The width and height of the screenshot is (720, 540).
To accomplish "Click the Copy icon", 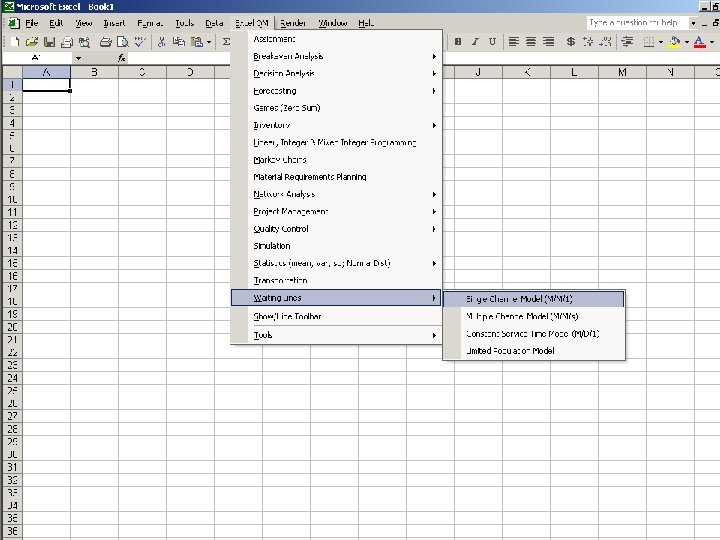I will (179, 42).
